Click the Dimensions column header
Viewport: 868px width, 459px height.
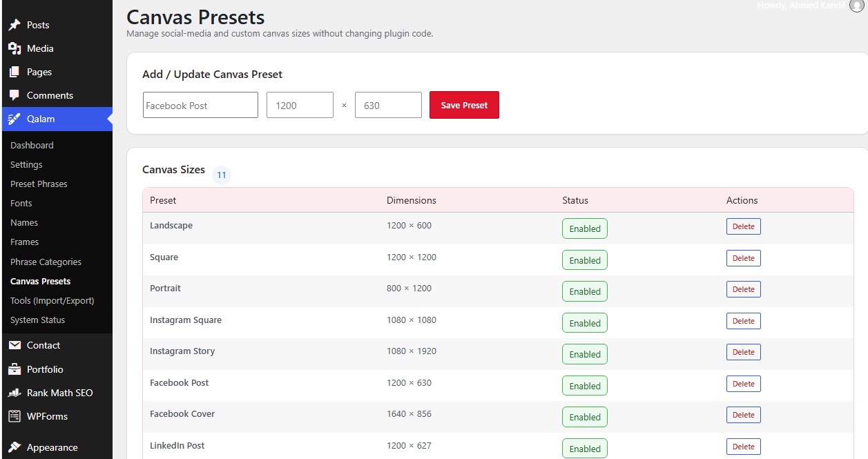click(x=412, y=200)
